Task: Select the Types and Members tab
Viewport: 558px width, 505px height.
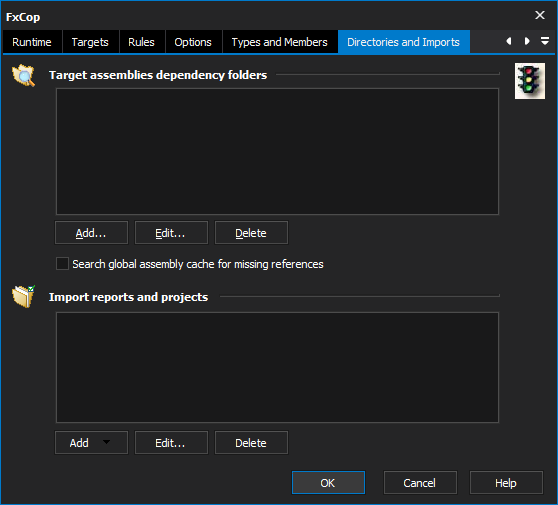Action: tap(280, 42)
